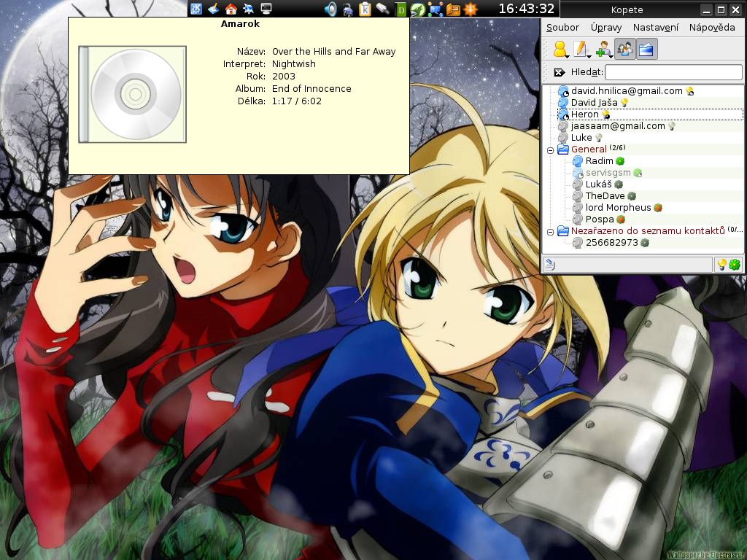Open the Nastavení menu
This screenshot has width=747, height=560.
[656, 28]
